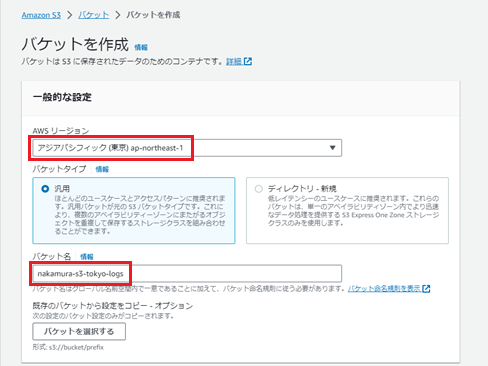Click the 情報 link next to バケット名
Screen dimensions: 488x366
tap(87, 257)
